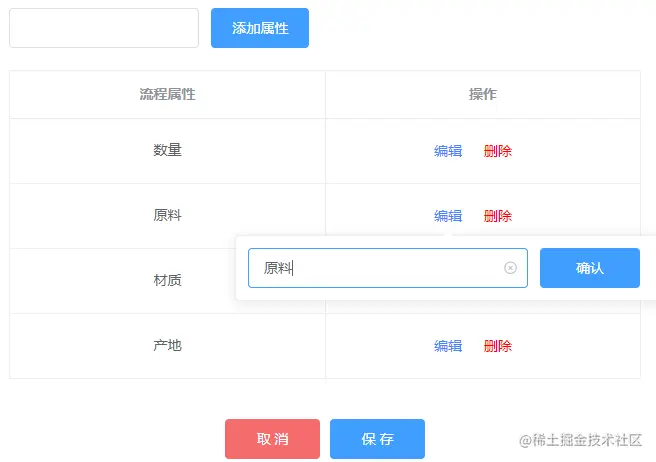Open 编辑 for the 产地 row
The image size is (656, 462).
point(448,346)
